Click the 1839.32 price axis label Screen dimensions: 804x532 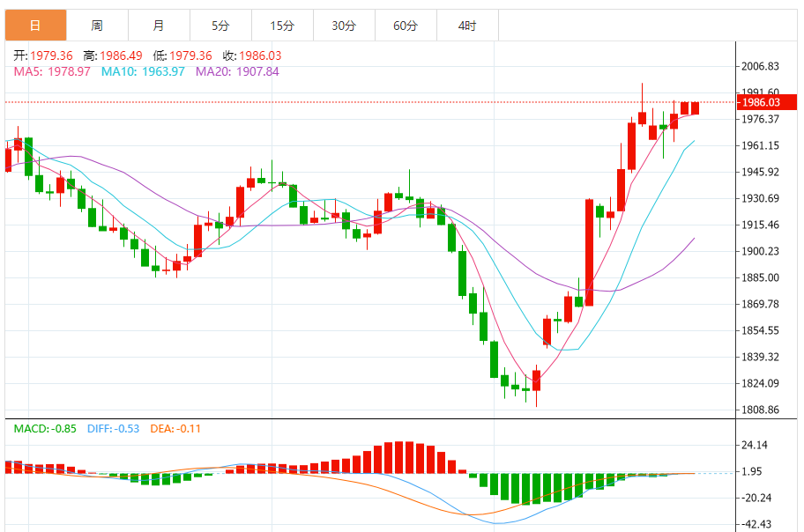[x=761, y=357]
